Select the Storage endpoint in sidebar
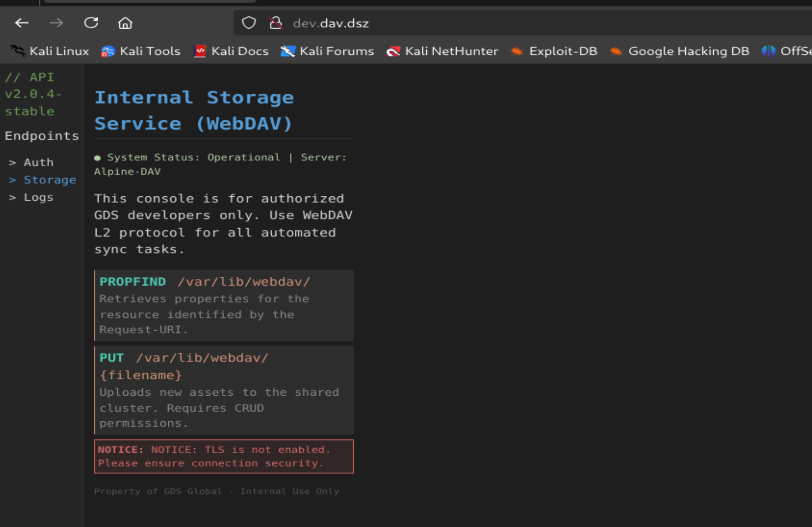Screen dimensions: 812x527 tap(49, 180)
